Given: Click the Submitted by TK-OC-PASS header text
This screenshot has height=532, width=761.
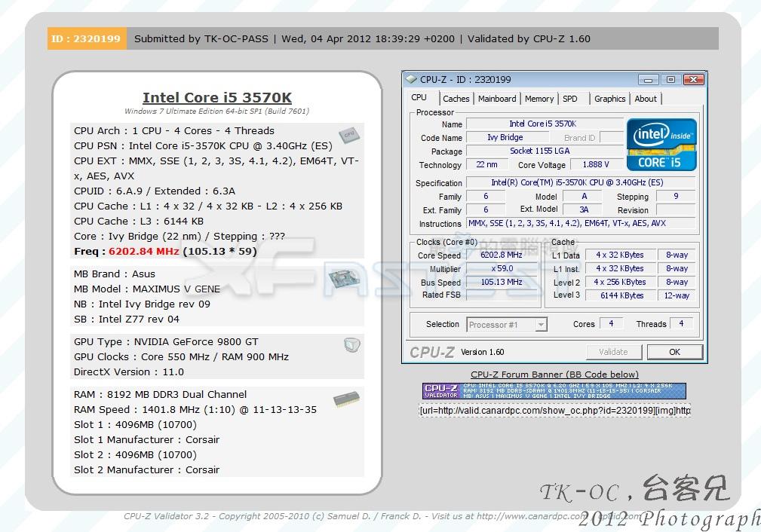Looking at the screenshot, I should [201, 38].
